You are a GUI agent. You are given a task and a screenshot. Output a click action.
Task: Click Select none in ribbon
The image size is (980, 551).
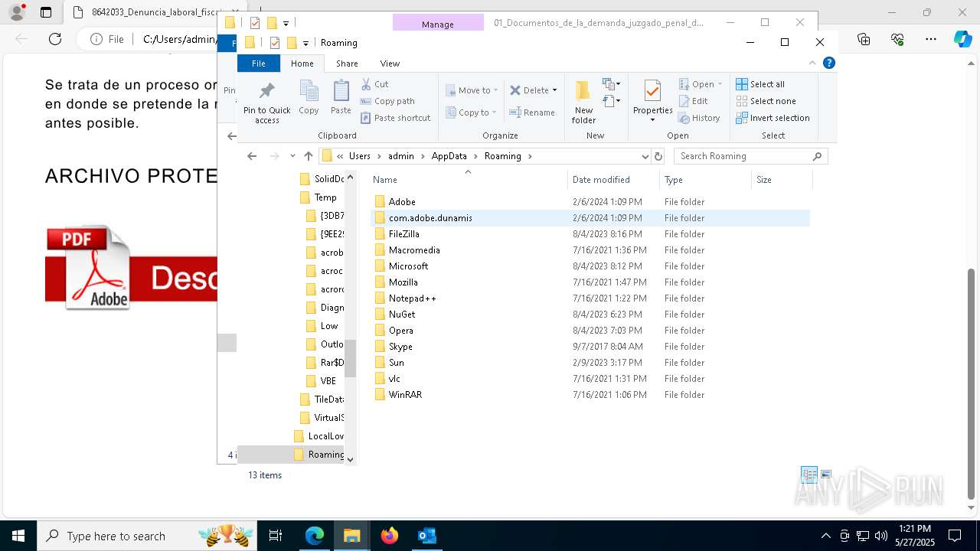click(766, 101)
